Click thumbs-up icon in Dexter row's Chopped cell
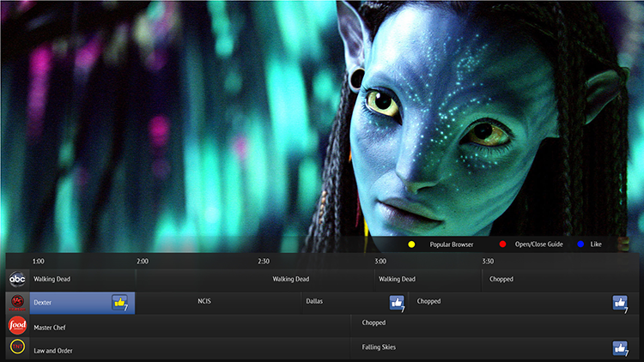This screenshot has height=362, width=644. [620, 302]
